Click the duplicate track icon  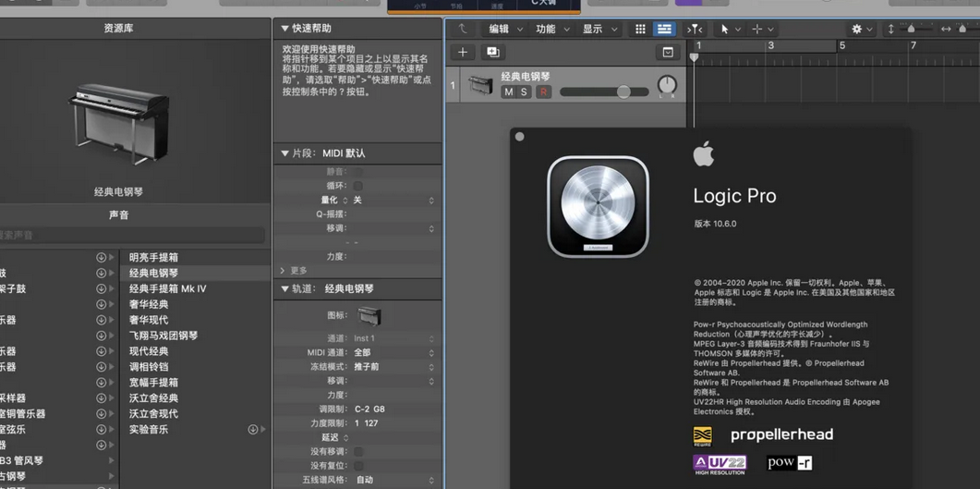coord(493,53)
